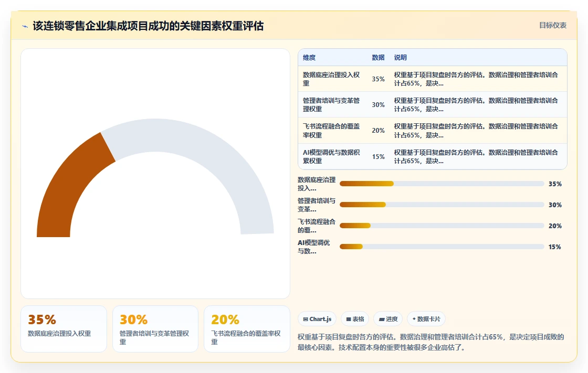Screen dimensions: 588x373
Task: Click the 15% progress bar for AI模型调优
Action: (442, 247)
